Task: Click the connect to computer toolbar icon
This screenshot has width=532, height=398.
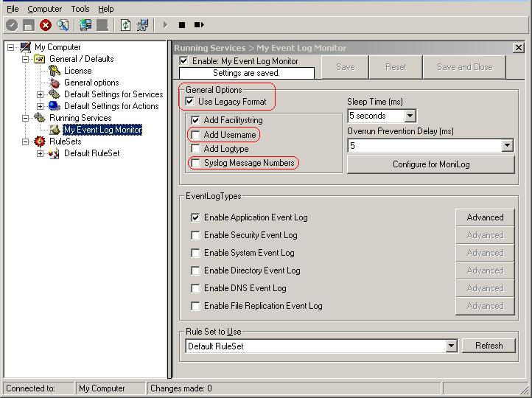Action: point(85,25)
